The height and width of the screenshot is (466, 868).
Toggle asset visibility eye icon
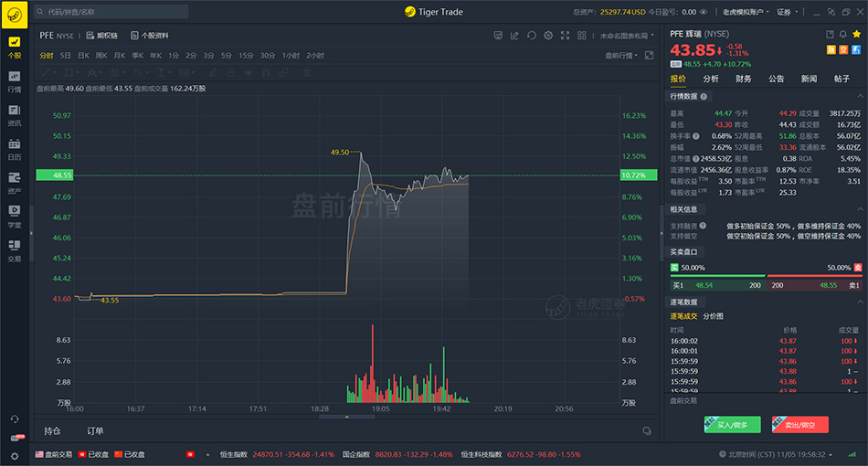coord(704,12)
